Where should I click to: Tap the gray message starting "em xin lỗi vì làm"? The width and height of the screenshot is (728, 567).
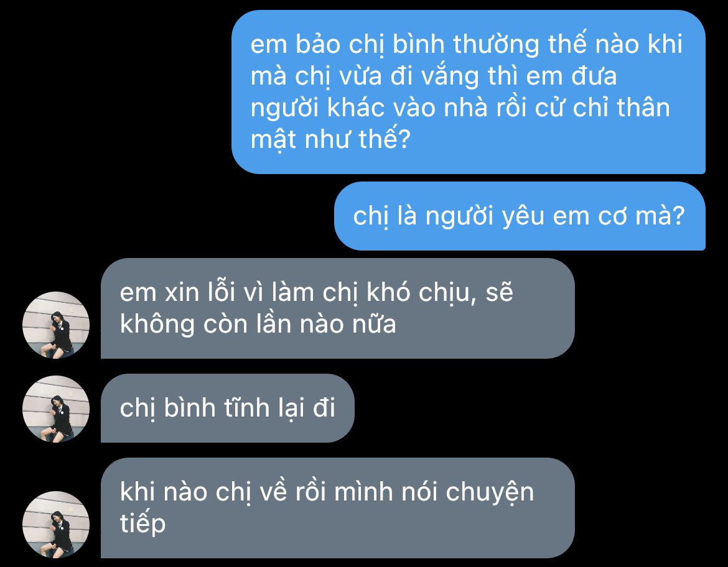click(337, 308)
